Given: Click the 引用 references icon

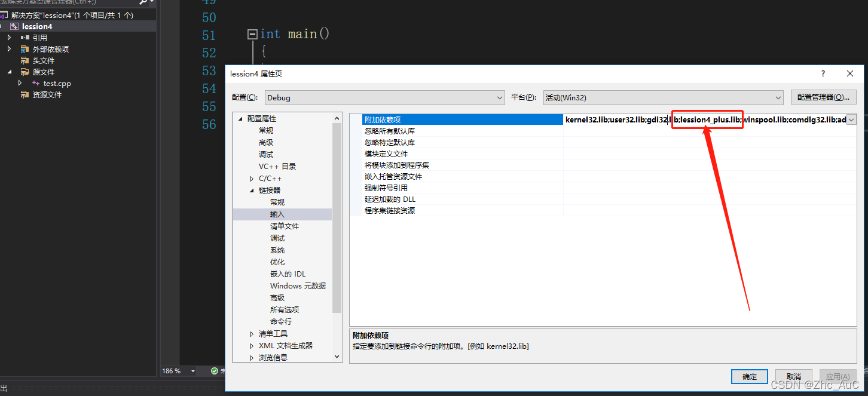Looking at the screenshot, I should [x=25, y=38].
